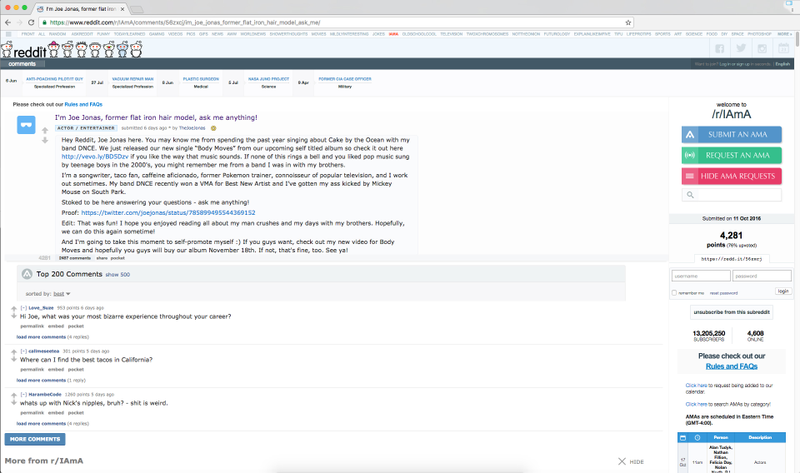Upvote calimeseetea's taco comment
This screenshot has height=473, width=800.
(14, 352)
